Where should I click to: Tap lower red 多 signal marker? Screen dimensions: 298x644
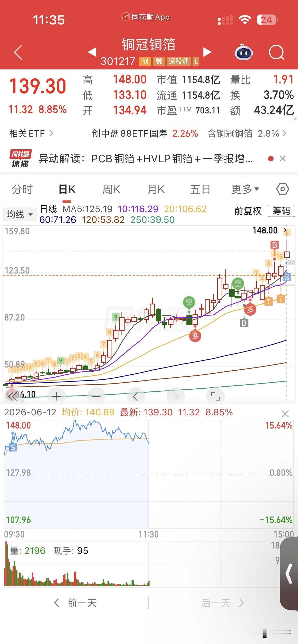(x=195, y=336)
